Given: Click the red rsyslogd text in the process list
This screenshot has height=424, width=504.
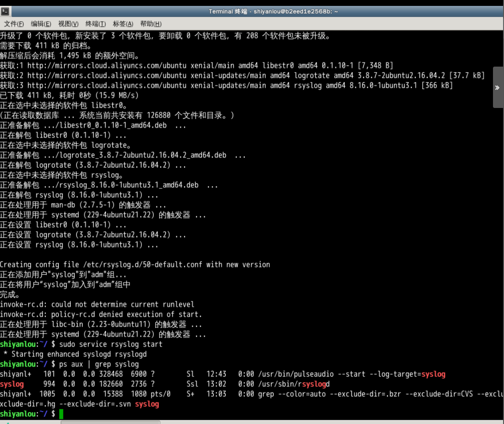Looking at the screenshot, I should pyautogui.click(x=314, y=384).
